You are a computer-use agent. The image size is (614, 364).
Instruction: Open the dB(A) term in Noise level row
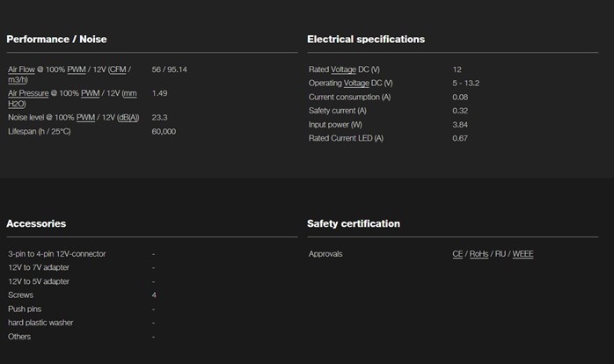pos(128,118)
